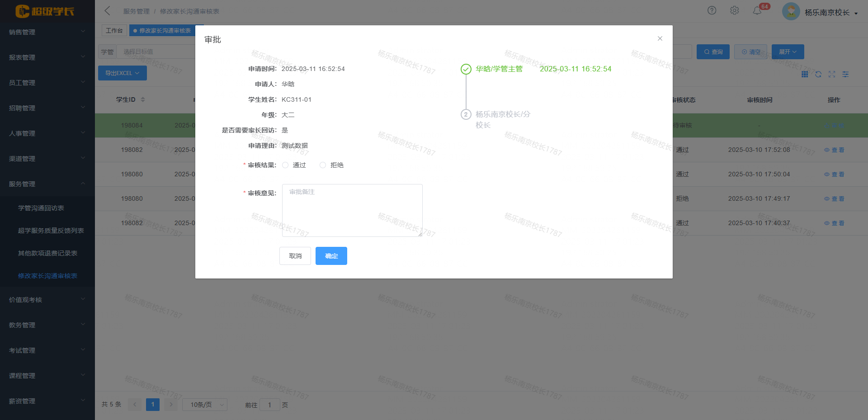Select the 通过 audit result radio button
Image resolution: width=868 pixels, height=420 pixels.
[x=284, y=165]
